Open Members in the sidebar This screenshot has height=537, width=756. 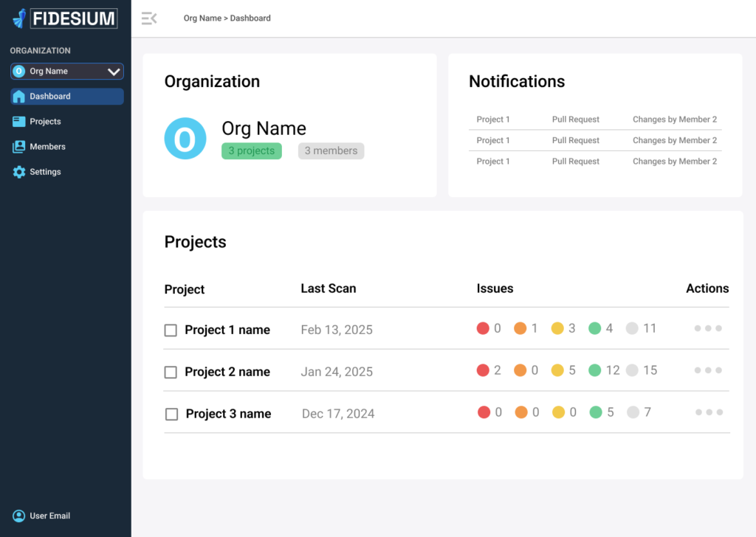point(67,146)
